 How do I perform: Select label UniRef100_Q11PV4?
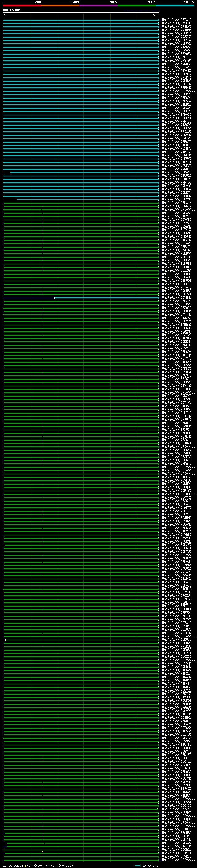(176, 304)
